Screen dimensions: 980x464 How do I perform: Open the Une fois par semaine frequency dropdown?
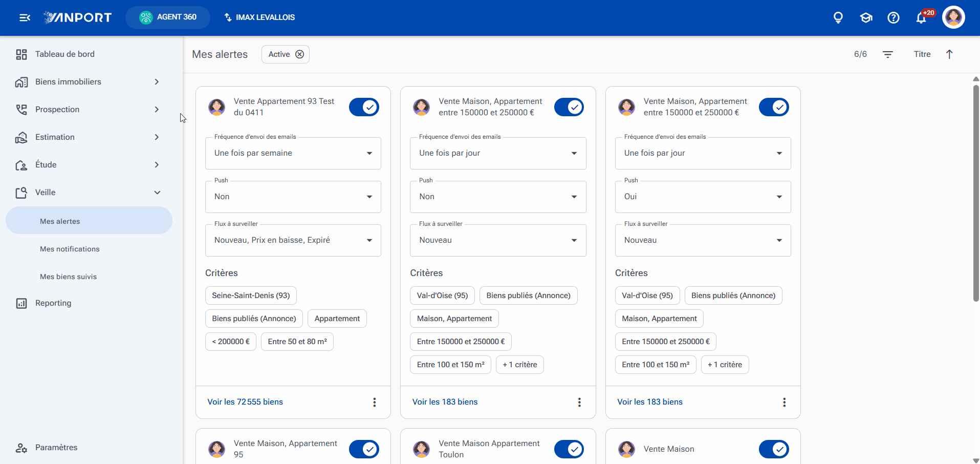click(x=293, y=153)
